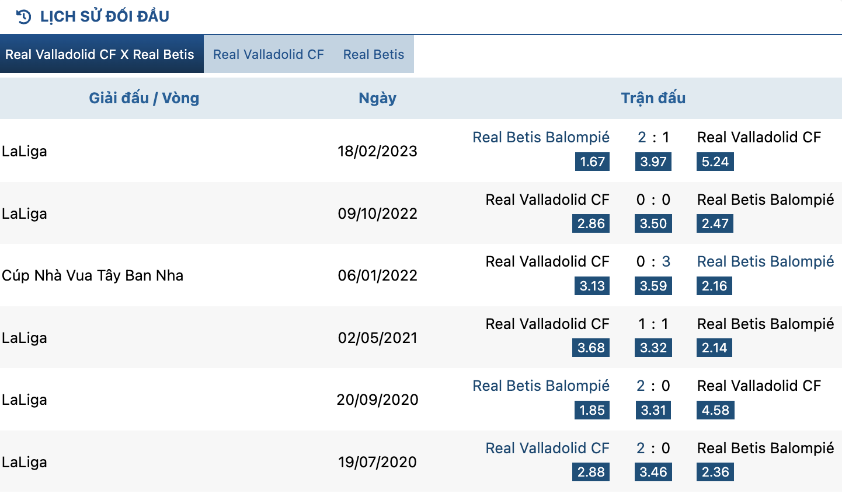
Task: Click the 2 : 1 score on 18/02/2023
Action: (x=653, y=138)
